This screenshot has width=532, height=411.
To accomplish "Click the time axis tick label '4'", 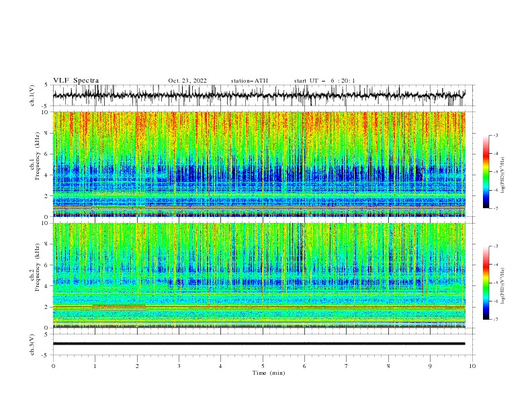I will coord(221,366).
